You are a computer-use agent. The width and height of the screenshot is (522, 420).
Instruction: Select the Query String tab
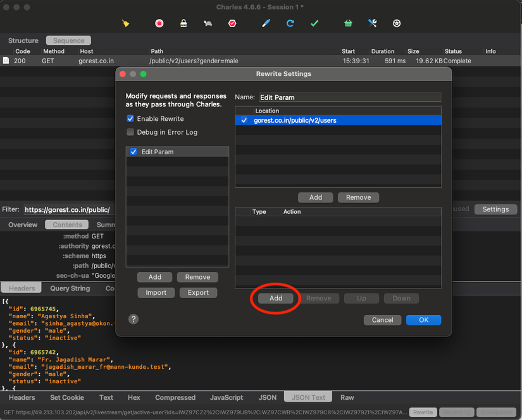click(70, 288)
